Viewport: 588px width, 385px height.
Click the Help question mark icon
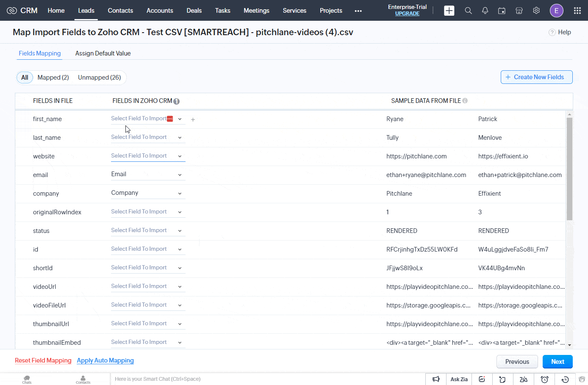click(x=552, y=32)
